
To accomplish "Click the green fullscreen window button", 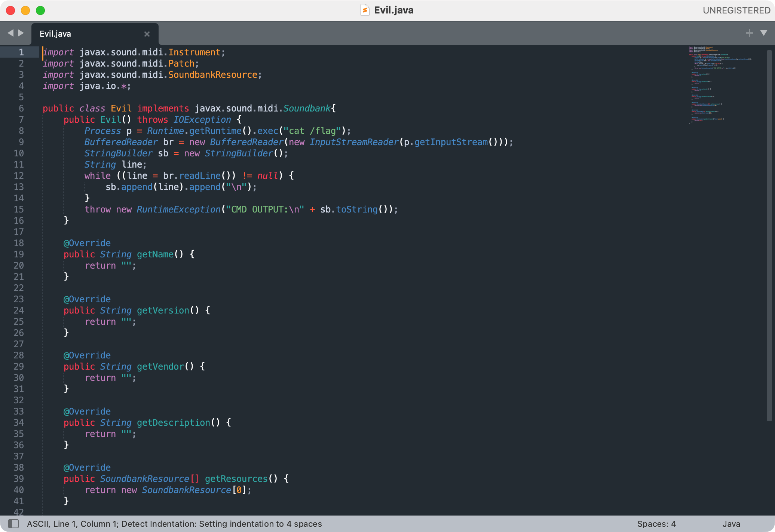I will [40, 10].
